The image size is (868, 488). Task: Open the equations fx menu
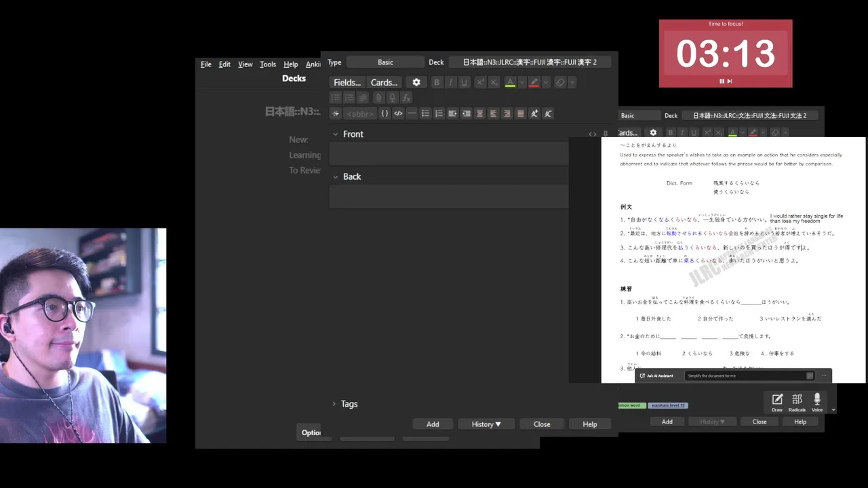click(406, 98)
